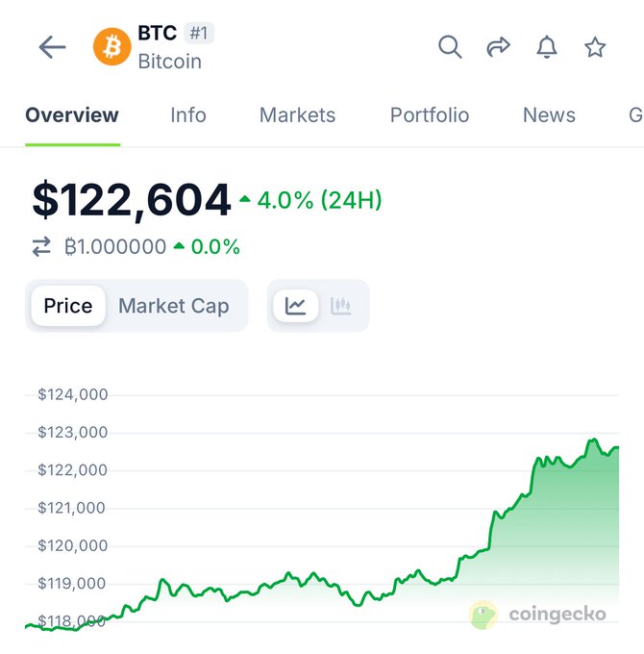Image resolution: width=644 pixels, height=654 pixels.
Task: Switch to candlestick chart view
Action: pos(341,306)
